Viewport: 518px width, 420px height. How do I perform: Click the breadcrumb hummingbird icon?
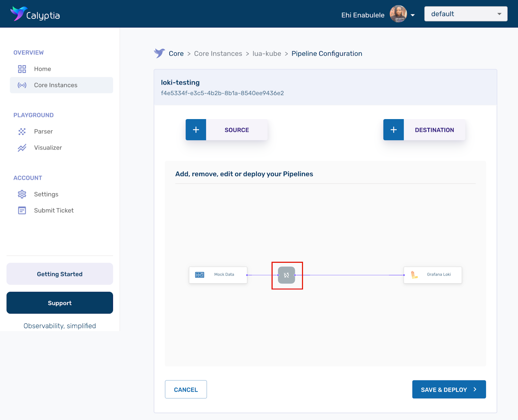point(159,53)
